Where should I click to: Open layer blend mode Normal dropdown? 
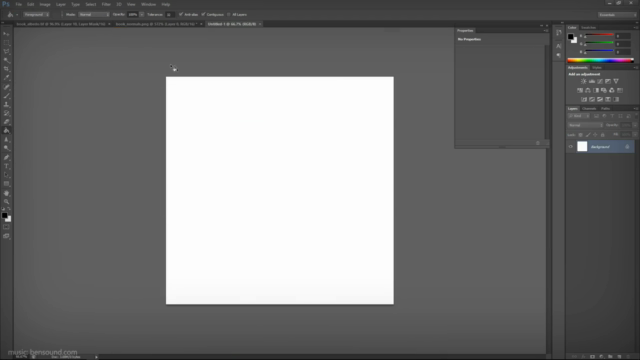[585, 125]
